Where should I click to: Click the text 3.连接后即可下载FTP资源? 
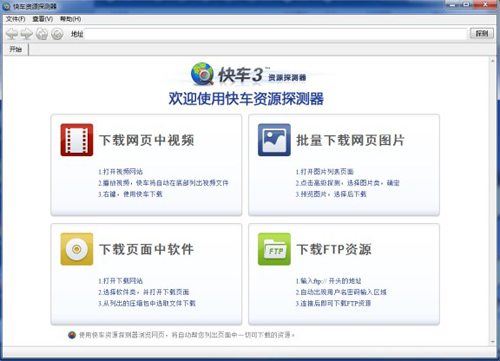pyautogui.click(x=333, y=303)
